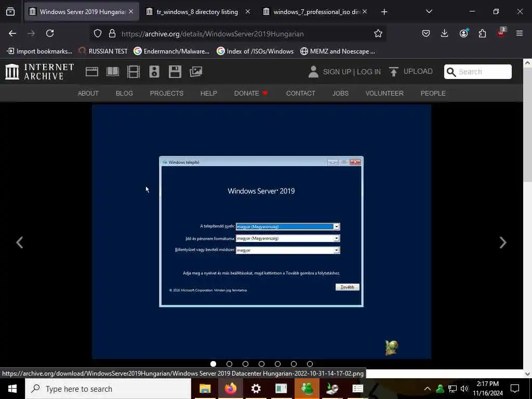Screen dimensions: 532x399
Task: Click the Windows Server 2019 screenshot image
Action: coord(262,231)
